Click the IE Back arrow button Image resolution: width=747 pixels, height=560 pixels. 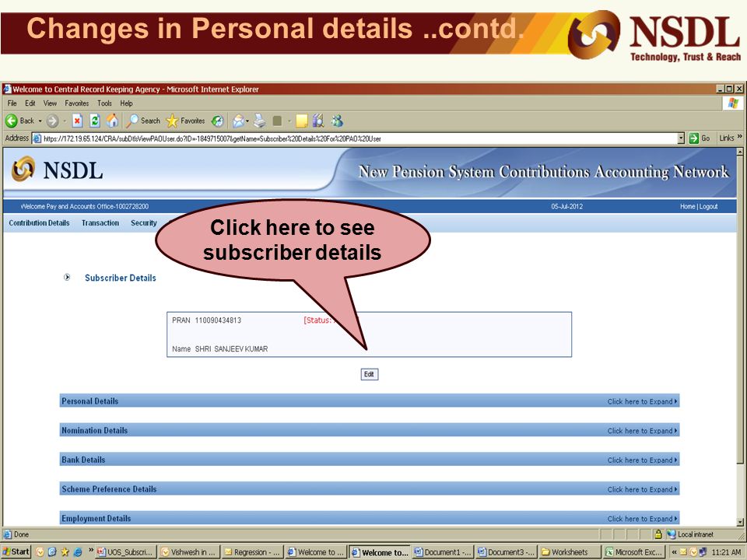pos(12,121)
